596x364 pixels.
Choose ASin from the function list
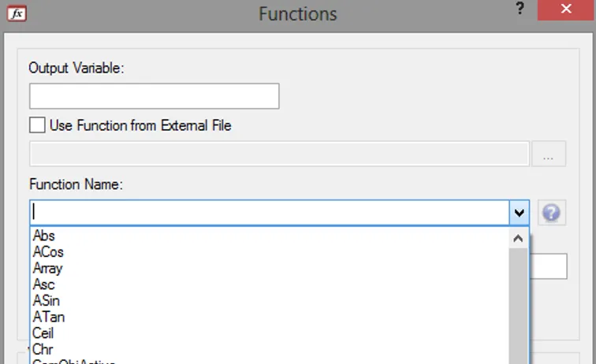tap(47, 301)
